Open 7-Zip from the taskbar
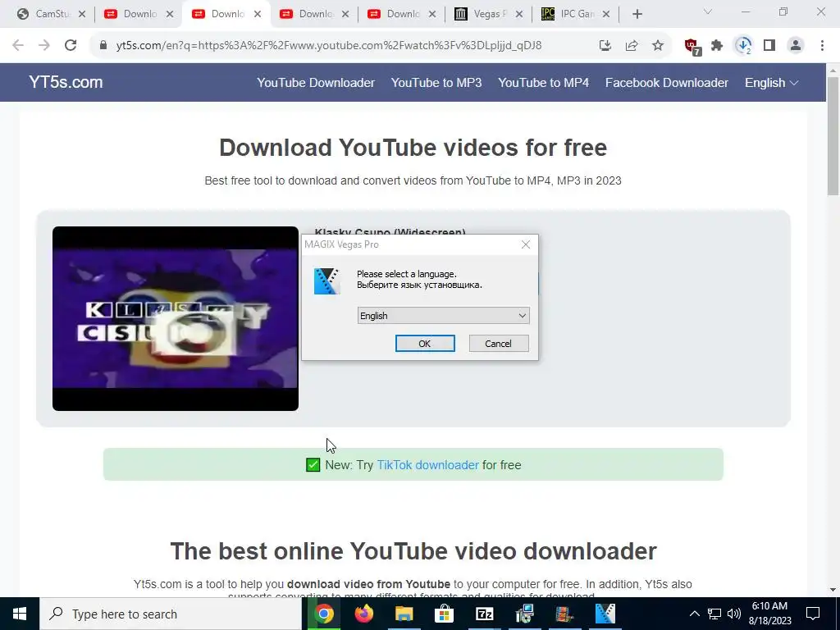 coord(484,614)
